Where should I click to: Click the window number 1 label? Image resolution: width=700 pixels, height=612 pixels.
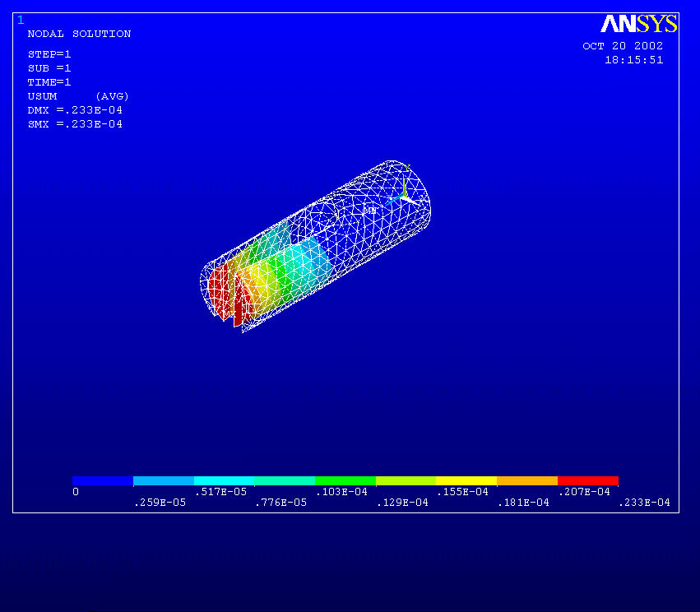tap(21, 21)
